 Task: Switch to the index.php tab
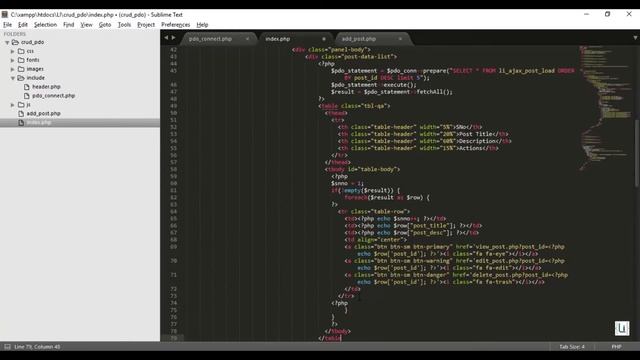point(278,39)
